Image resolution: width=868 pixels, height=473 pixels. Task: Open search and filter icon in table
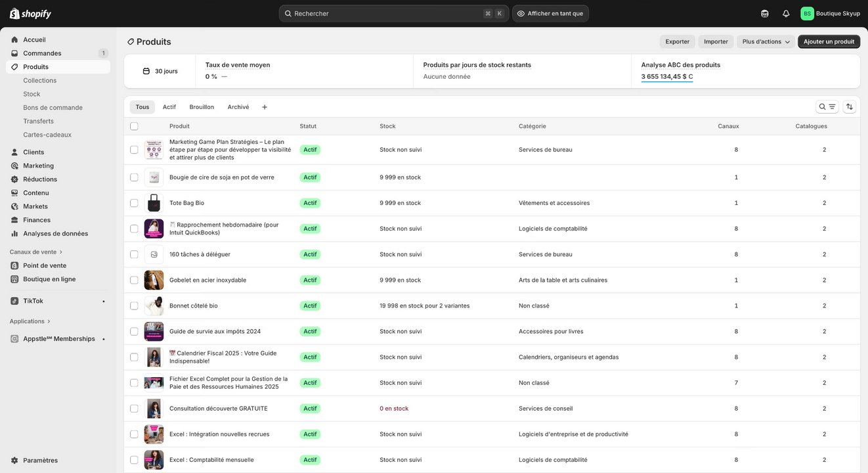tap(827, 107)
